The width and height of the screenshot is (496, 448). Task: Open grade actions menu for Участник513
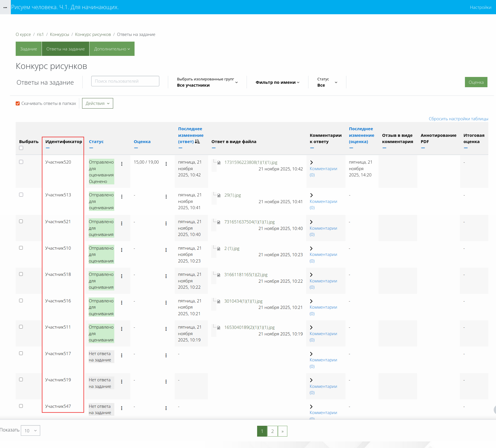pyautogui.click(x=166, y=197)
